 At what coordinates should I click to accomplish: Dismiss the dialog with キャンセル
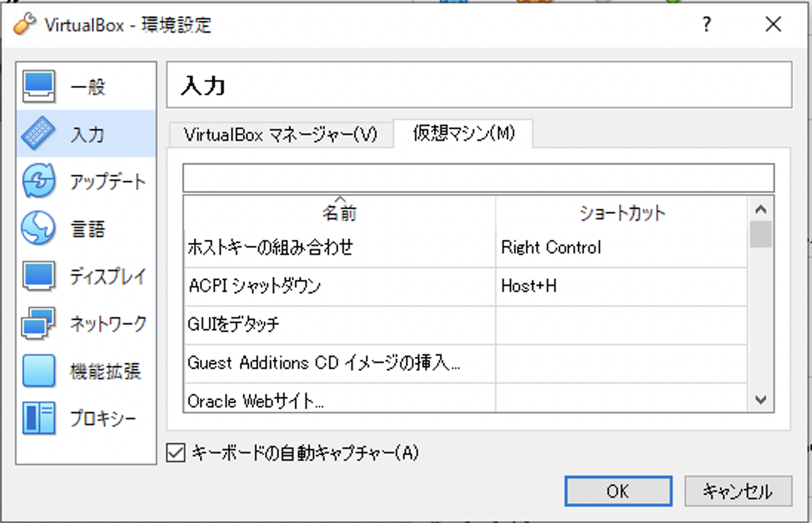pyautogui.click(x=739, y=491)
